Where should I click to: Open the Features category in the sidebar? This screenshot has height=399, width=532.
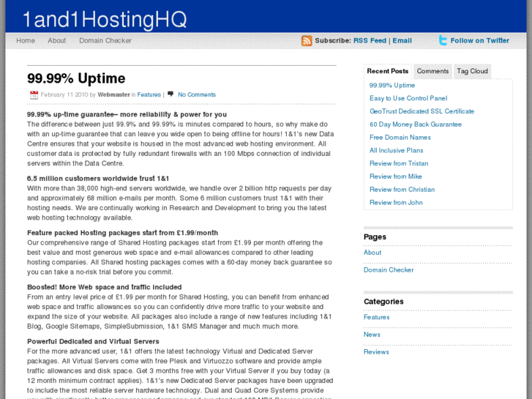point(377,317)
